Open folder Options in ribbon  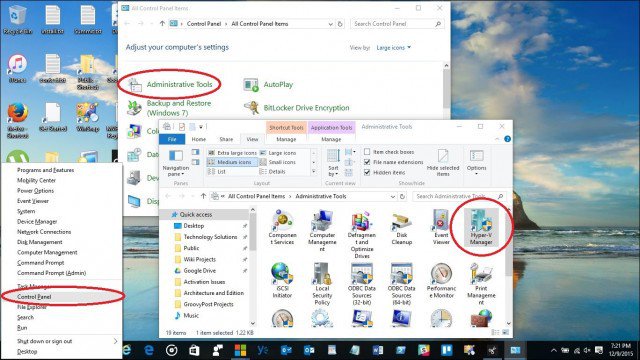click(476, 163)
